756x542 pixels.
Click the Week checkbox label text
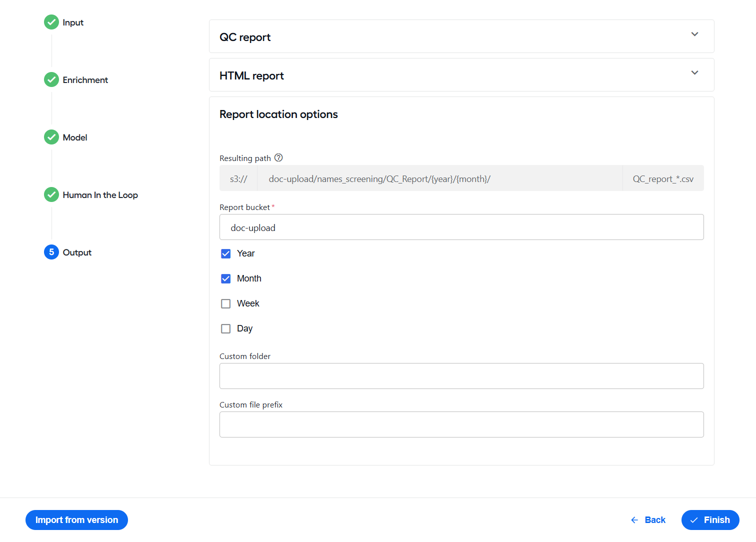tap(248, 303)
